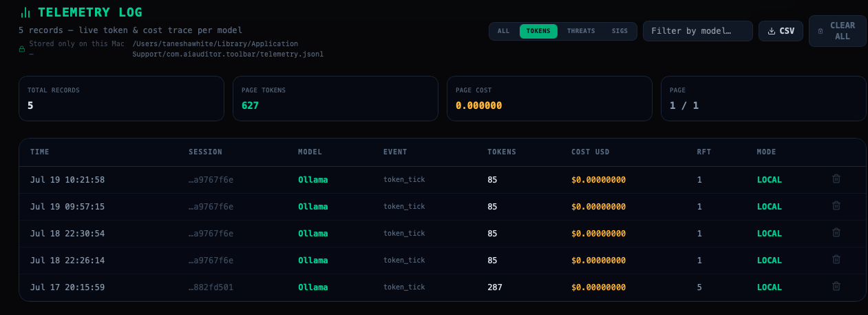The image size is (868, 315).
Task: Click time Jul 19 10:21:58
Action: tap(67, 179)
